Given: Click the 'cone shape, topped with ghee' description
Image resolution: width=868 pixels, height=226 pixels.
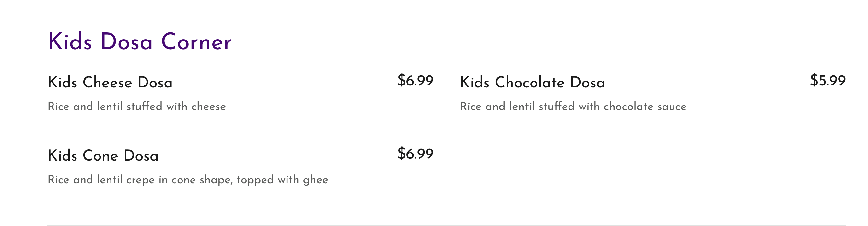Looking at the screenshot, I should pos(188,179).
